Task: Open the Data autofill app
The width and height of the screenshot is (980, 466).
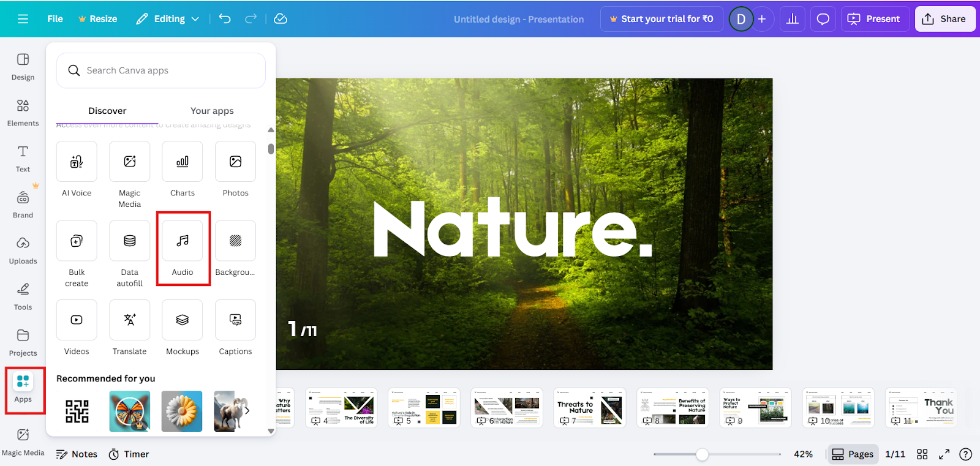Action: (130, 254)
